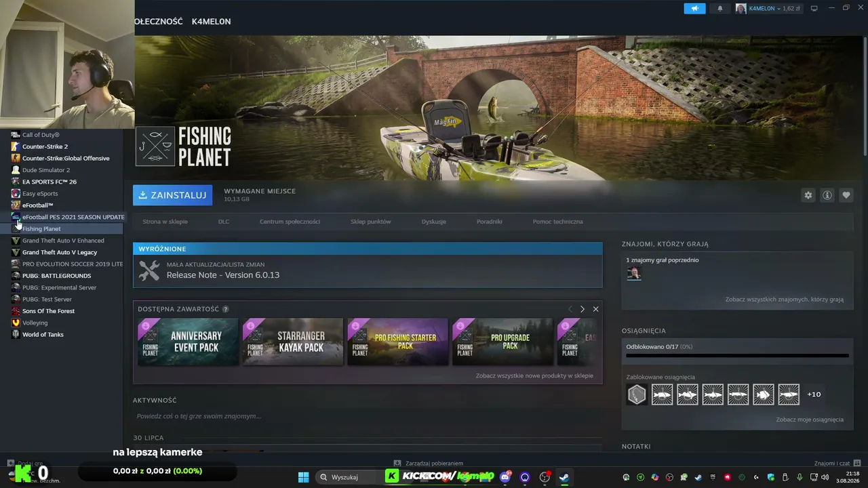The image size is (868, 488).
Task: Select Grand Theft Auto V Enhanced
Action: click(x=63, y=241)
